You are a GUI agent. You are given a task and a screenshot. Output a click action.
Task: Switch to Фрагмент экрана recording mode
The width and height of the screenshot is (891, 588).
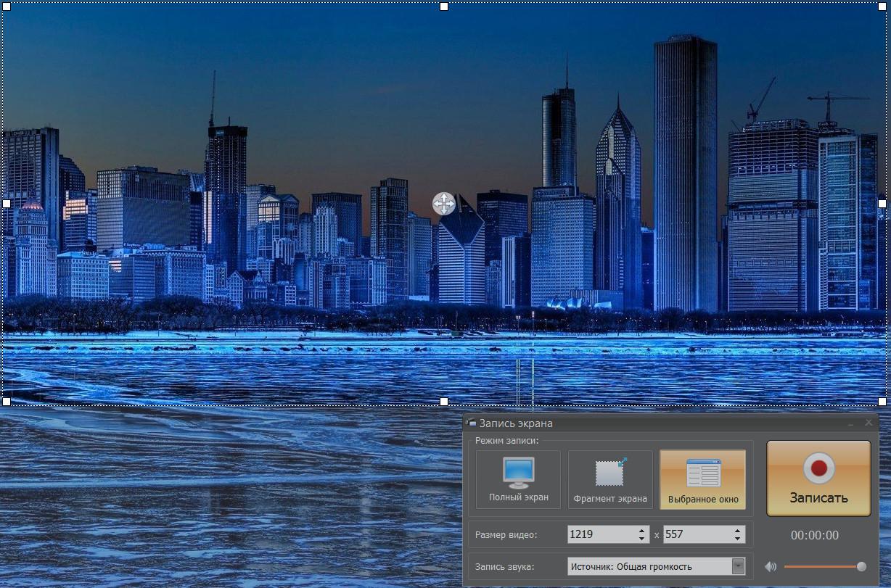coord(609,479)
